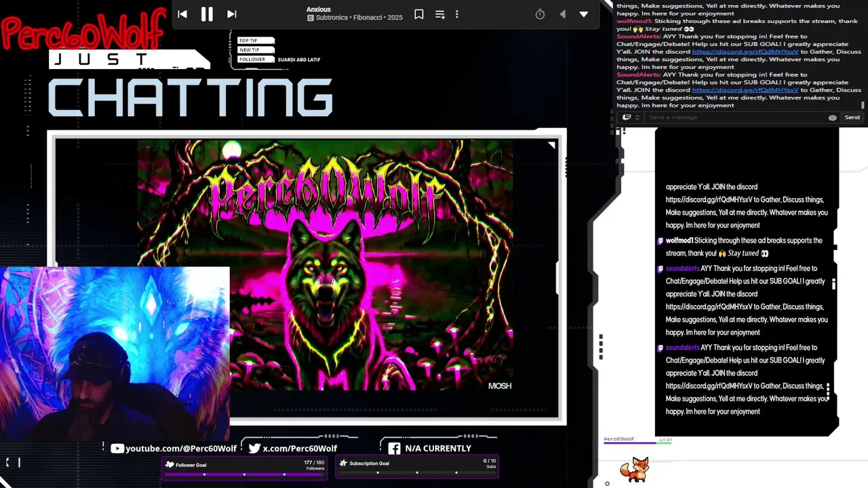Click the Follower Goal progress bar
The width and height of the screenshot is (868, 488).
point(244,474)
